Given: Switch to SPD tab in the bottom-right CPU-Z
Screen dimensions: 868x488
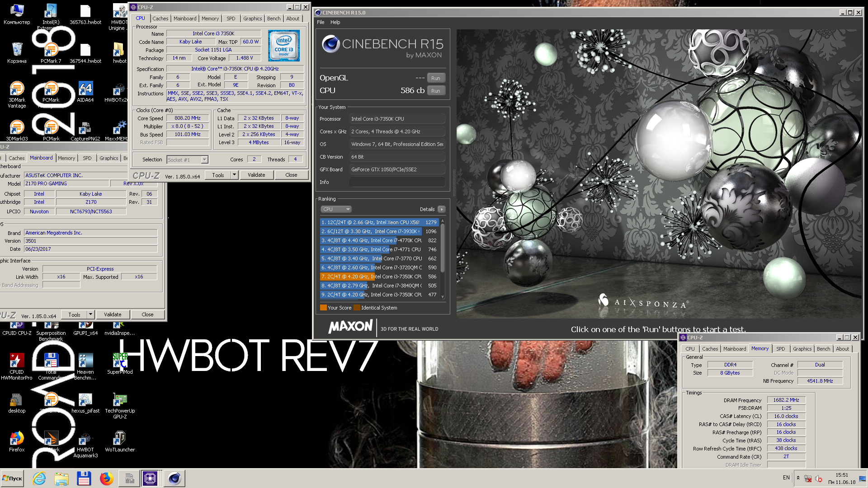Looking at the screenshot, I should [780, 349].
